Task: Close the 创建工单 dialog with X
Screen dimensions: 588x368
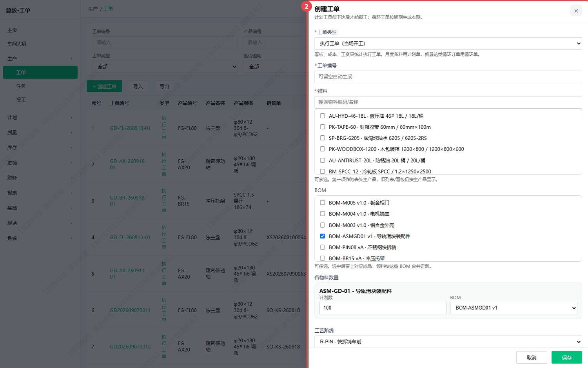Action: click(576, 11)
